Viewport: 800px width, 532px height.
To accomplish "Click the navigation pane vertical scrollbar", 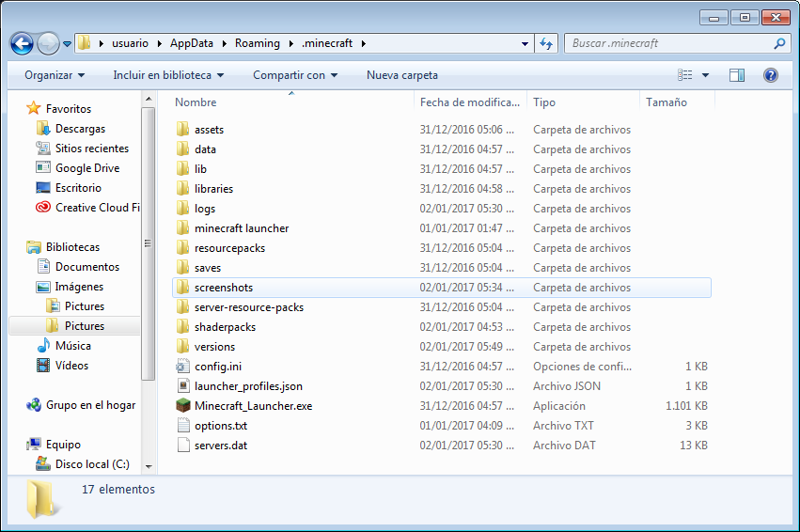I will tap(148, 244).
